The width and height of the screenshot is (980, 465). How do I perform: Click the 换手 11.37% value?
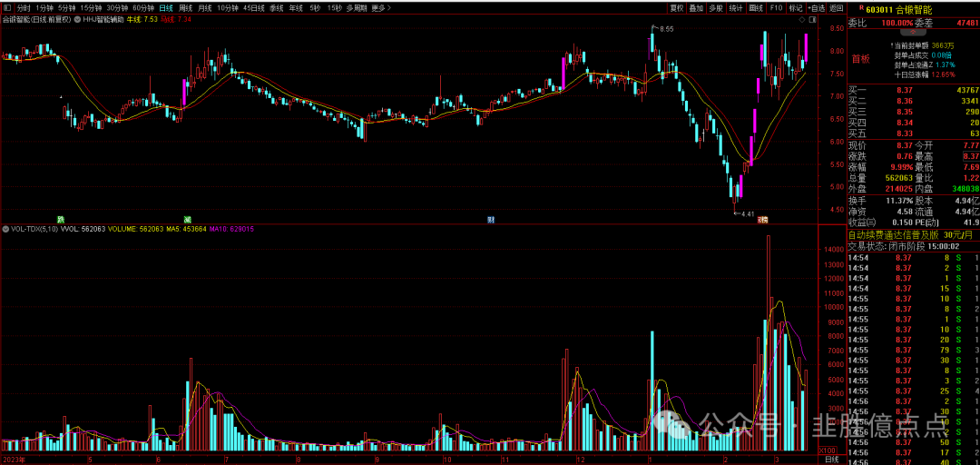click(x=898, y=201)
